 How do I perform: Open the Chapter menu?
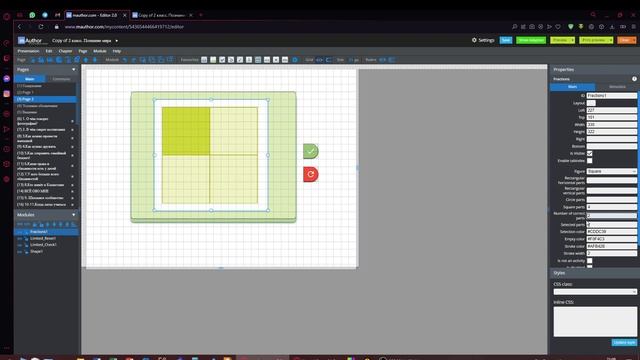(65, 51)
